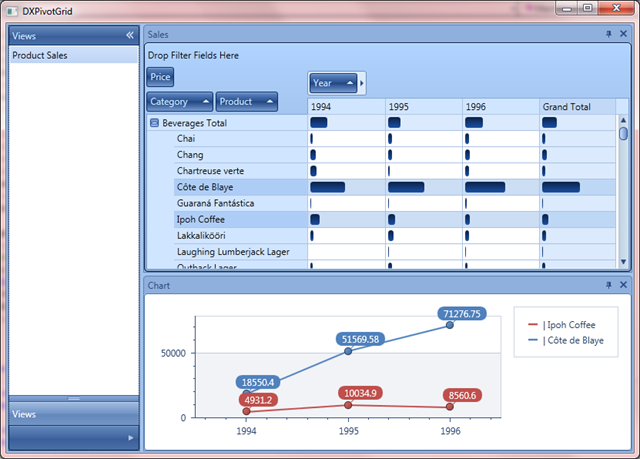640x459 pixels.
Task: Expand the Year field arrow
Action: coord(362,83)
